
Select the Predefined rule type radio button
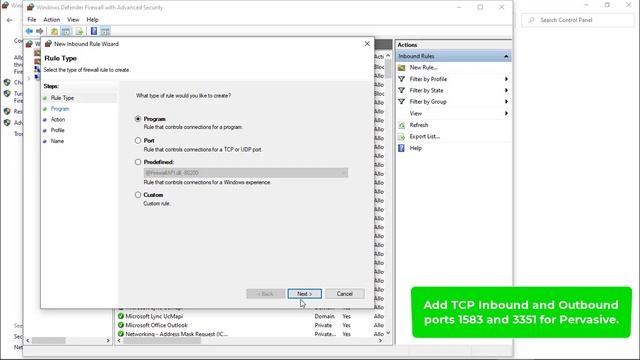tap(138, 162)
